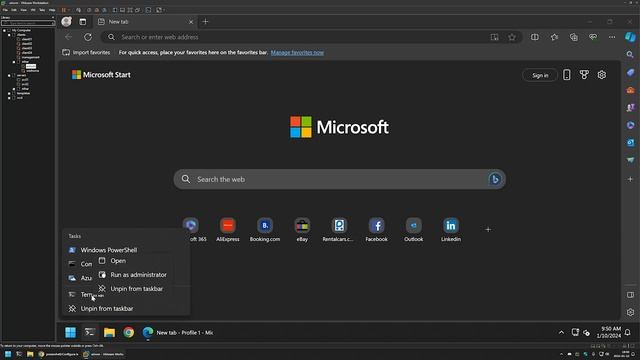Open the Rewards trophy icon
This screenshot has width=640, height=360.
point(584,75)
